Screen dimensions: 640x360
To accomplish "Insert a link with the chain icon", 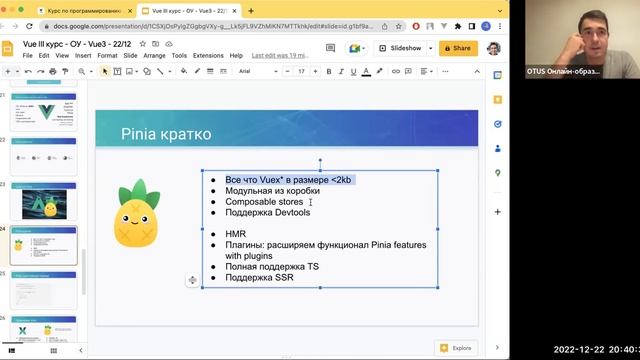I will click(396, 71).
